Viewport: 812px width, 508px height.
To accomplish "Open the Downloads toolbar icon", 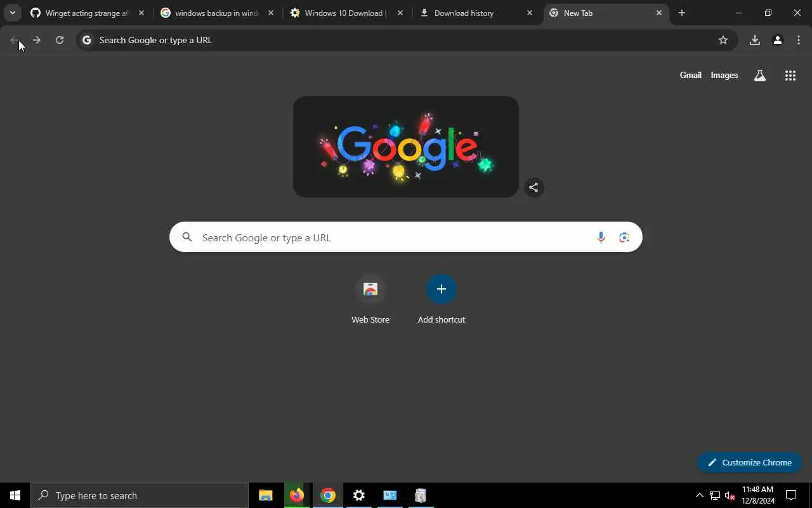I will pyautogui.click(x=755, y=40).
